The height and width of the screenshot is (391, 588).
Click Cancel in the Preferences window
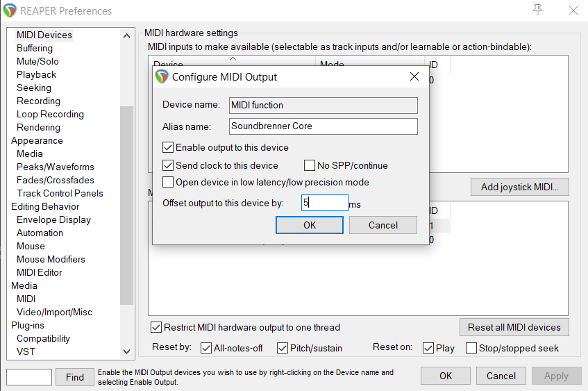[501, 376]
